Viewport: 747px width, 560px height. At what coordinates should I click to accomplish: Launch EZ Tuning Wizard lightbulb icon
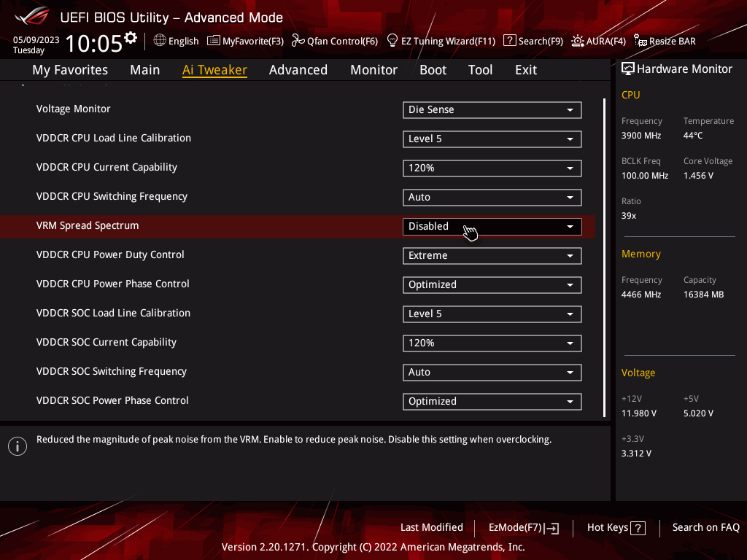[x=392, y=41]
